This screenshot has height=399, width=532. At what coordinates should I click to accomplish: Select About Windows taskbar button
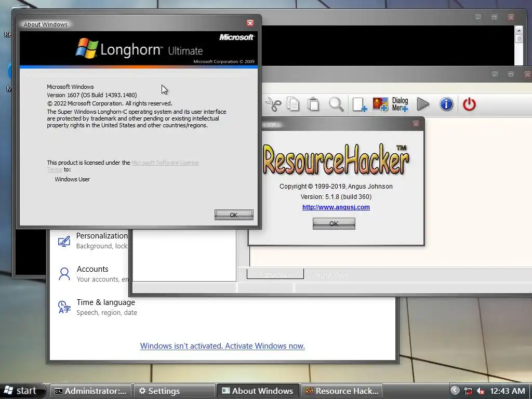(258, 391)
